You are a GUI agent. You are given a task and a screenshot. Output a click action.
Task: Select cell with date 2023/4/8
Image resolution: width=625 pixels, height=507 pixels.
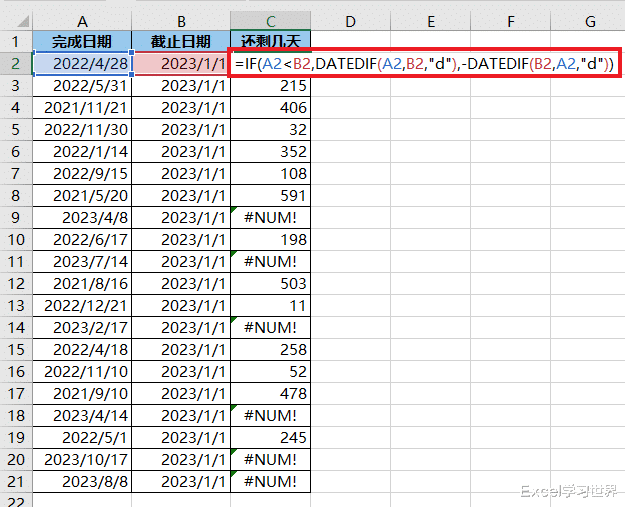pyautogui.click(x=82, y=218)
